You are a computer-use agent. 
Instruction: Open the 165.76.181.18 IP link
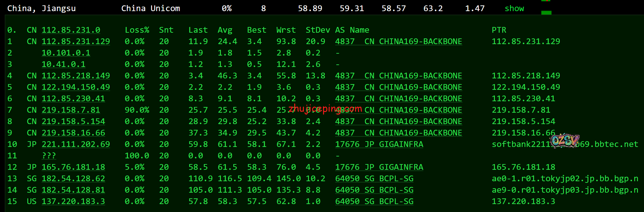coord(73,167)
